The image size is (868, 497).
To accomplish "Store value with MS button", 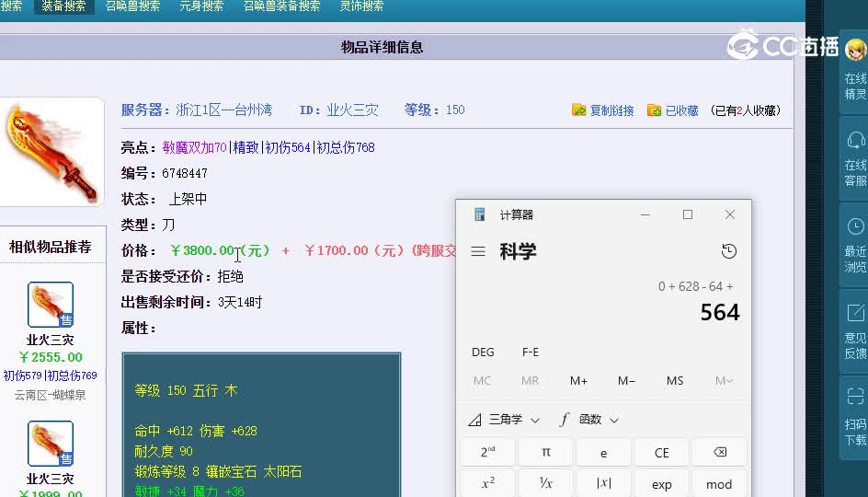I will pyautogui.click(x=675, y=381).
